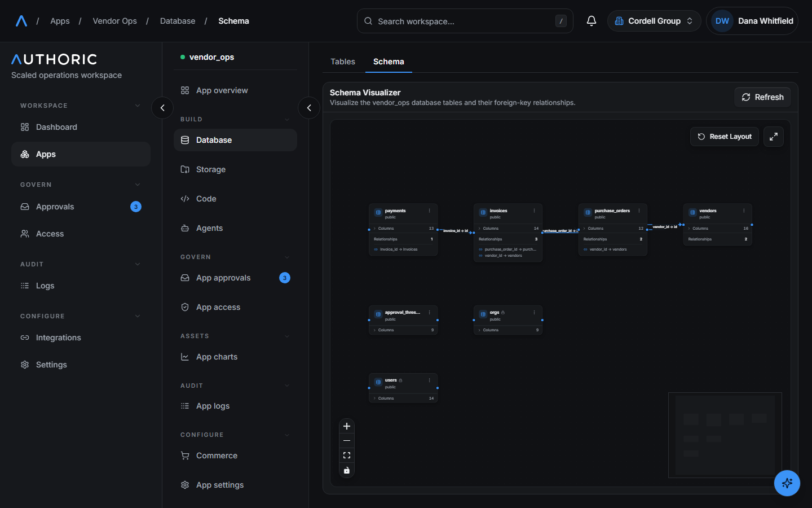Open Database in the app sidebar
The height and width of the screenshot is (508, 812).
point(235,140)
